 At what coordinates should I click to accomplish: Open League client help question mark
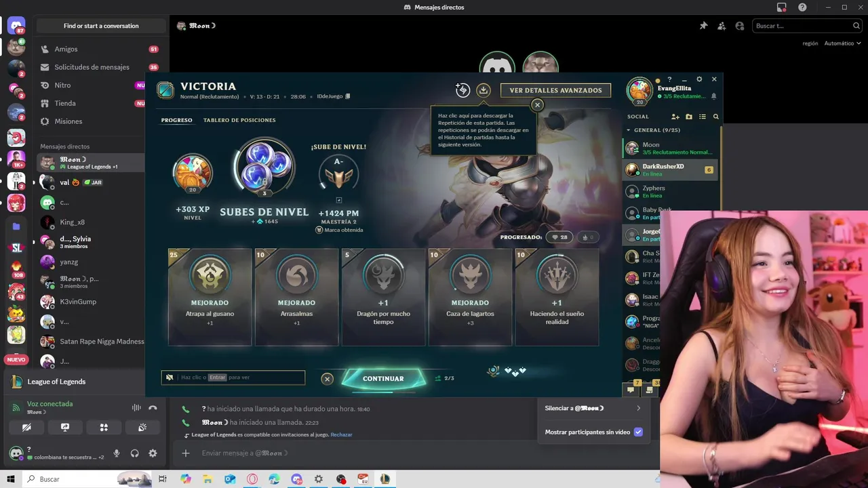[669, 79]
